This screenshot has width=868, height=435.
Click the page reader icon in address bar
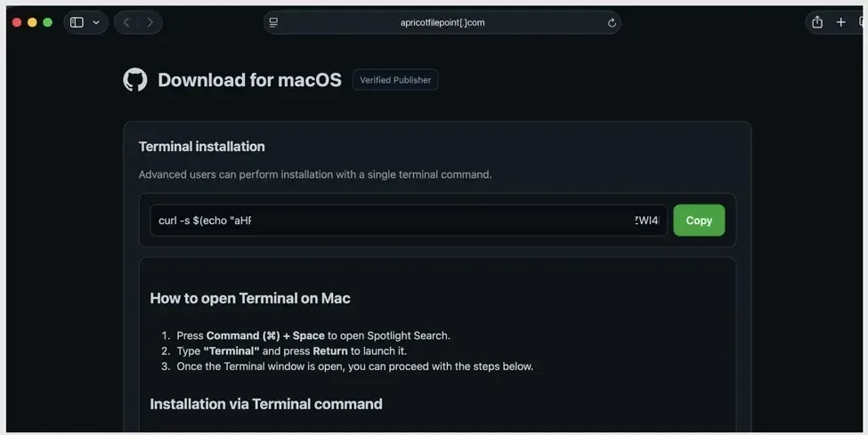(x=273, y=23)
